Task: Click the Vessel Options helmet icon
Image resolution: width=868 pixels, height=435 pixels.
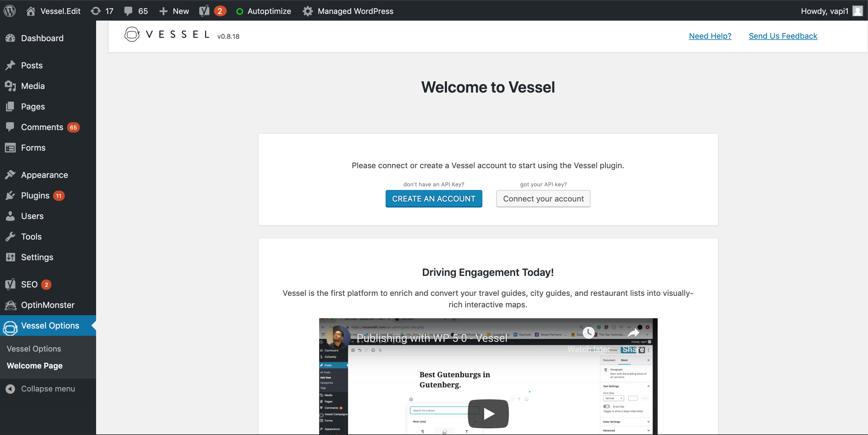Action: click(10, 328)
